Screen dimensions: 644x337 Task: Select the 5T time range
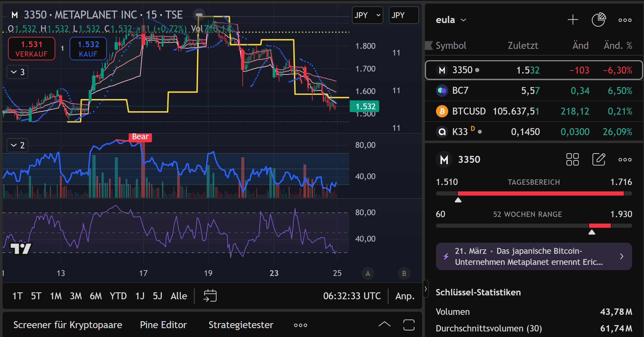click(36, 296)
